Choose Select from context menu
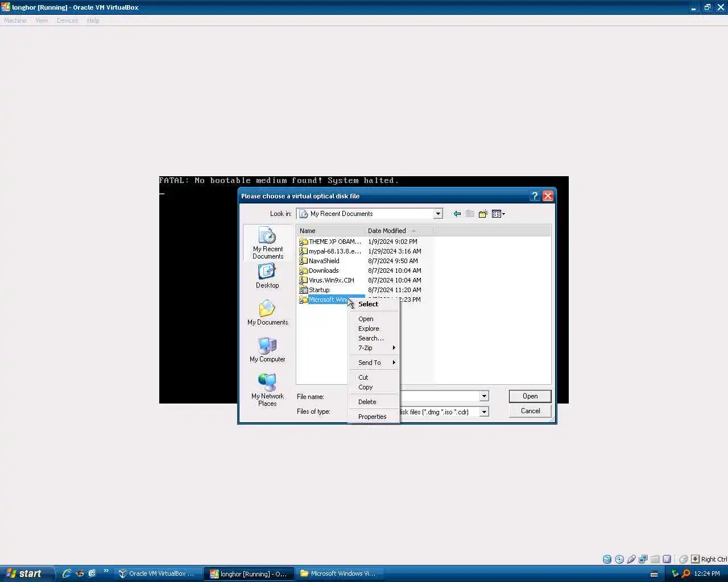 tap(374, 304)
